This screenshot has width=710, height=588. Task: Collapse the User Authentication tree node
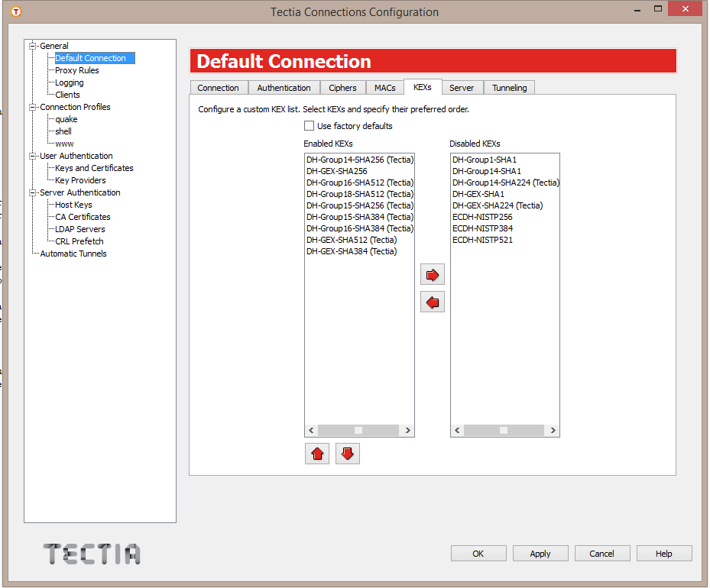pyautogui.click(x=32, y=156)
